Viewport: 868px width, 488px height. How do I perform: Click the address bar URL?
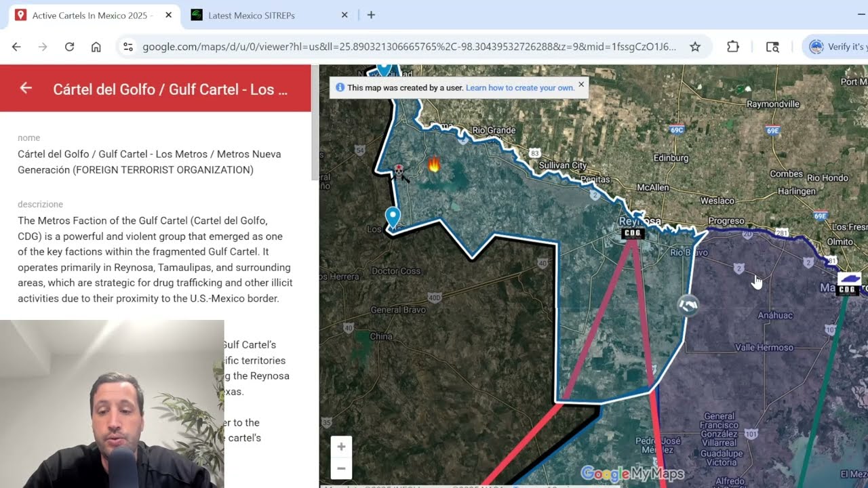click(409, 47)
